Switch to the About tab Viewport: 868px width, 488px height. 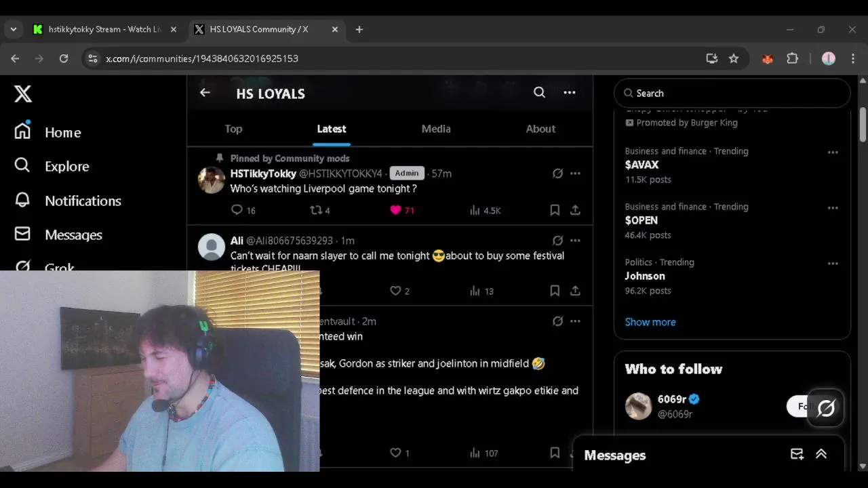[540, 129]
